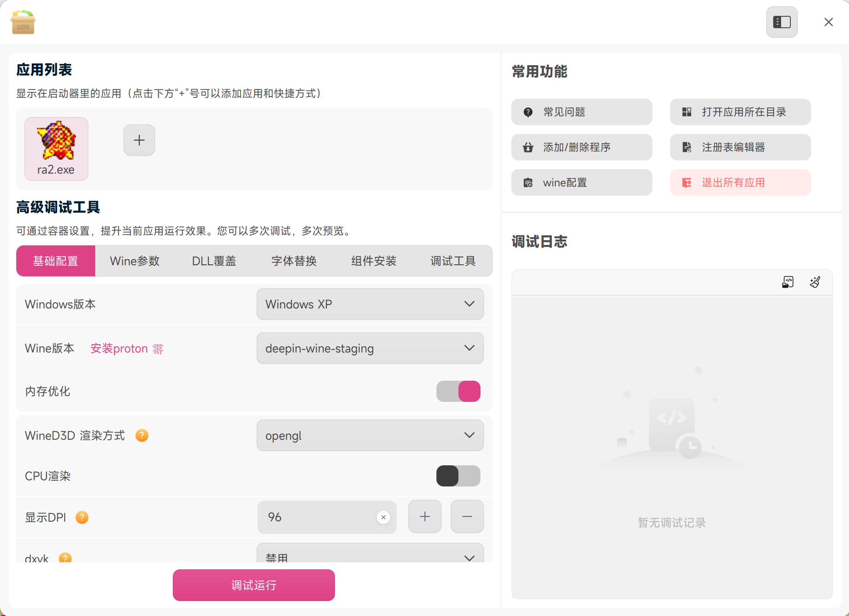Open the Windows version dropdown
849x616 pixels.
tap(370, 304)
